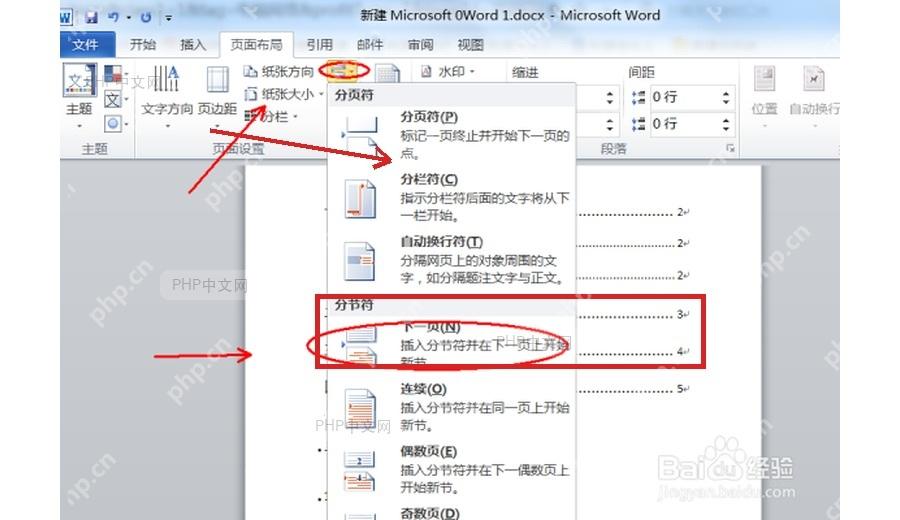Click the lower 缩进 indent stepper arrows

pos(610,123)
